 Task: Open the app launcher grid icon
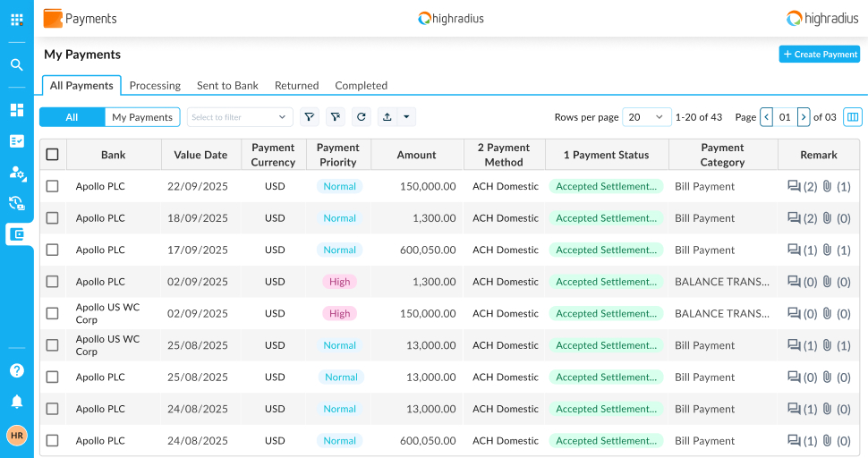pyautogui.click(x=17, y=19)
